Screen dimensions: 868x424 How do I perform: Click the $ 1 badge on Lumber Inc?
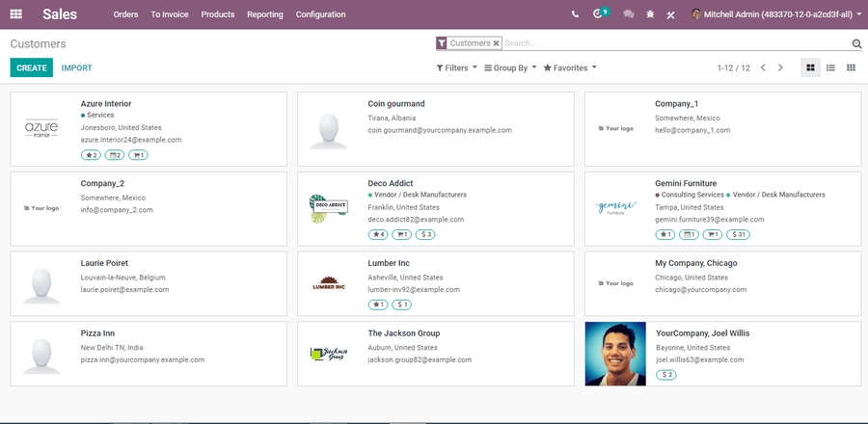coord(402,305)
